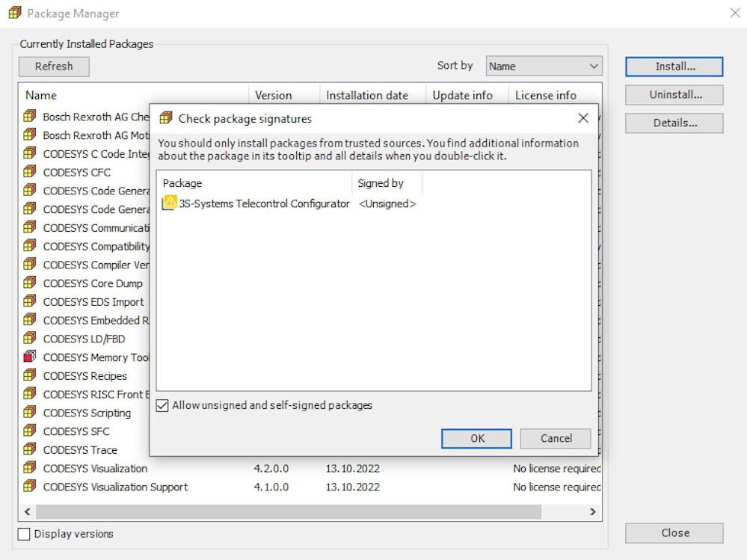Screen dimensions: 747x560
Task: Select the CODESYS C Code Inte package icon
Action: [x=30, y=153]
